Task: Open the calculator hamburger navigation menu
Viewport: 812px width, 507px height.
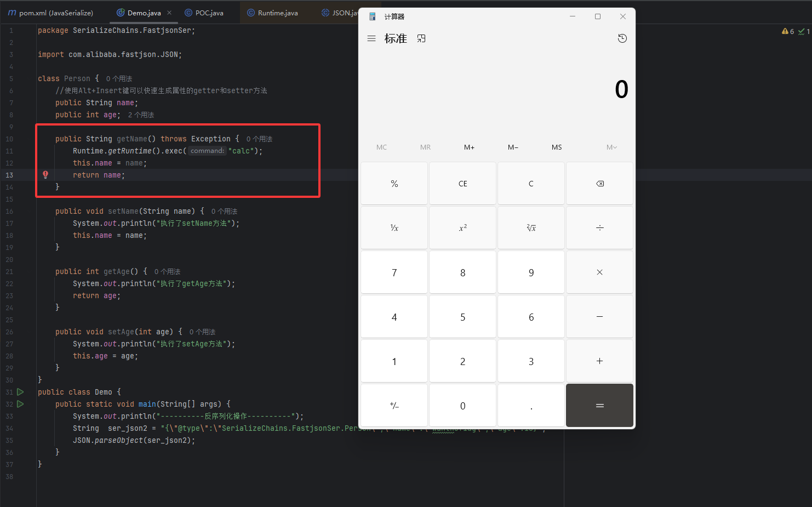Action: 371,38
